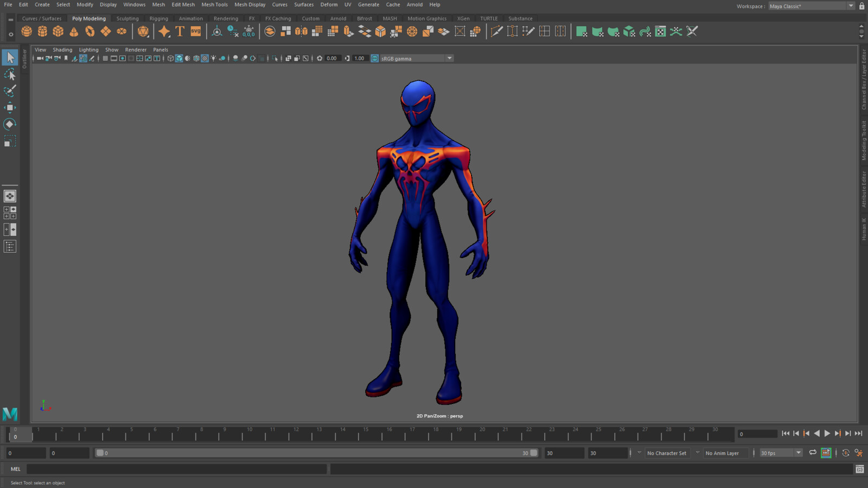The width and height of the screenshot is (868, 488).
Task: Click the MEL command language label
Action: [x=15, y=469]
